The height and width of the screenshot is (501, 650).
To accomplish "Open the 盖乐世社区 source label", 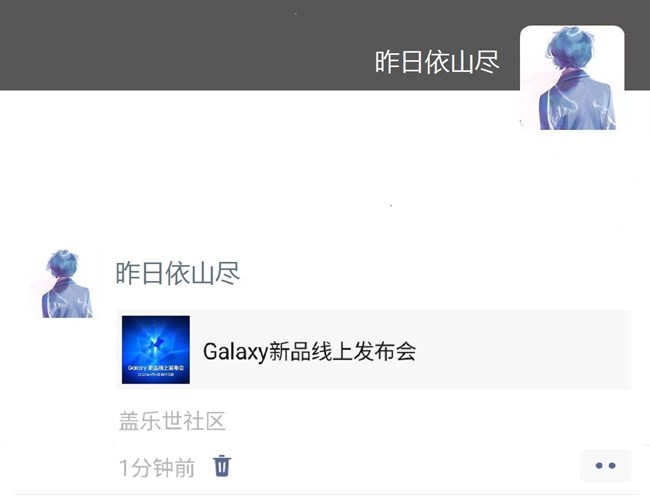I will click(x=172, y=421).
